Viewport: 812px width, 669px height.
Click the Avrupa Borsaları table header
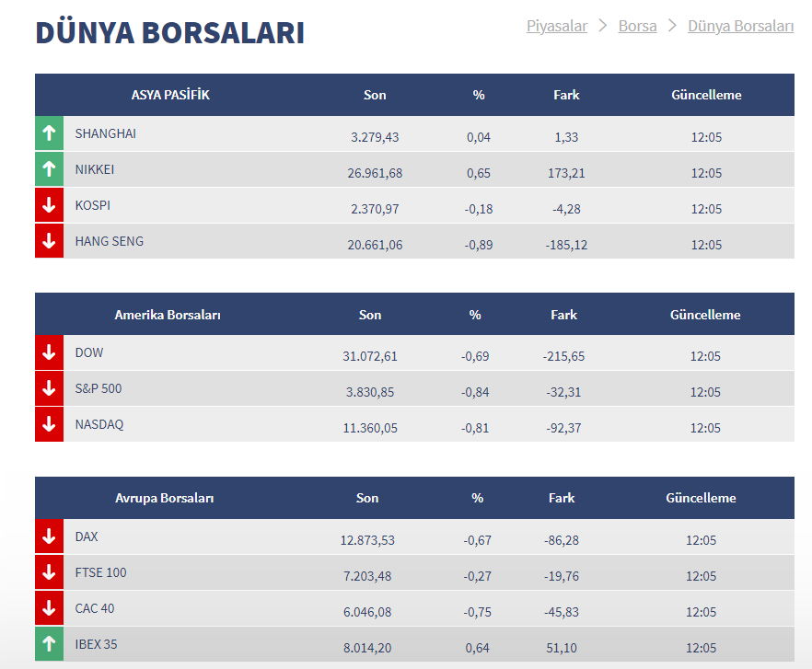pyautogui.click(x=165, y=498)
